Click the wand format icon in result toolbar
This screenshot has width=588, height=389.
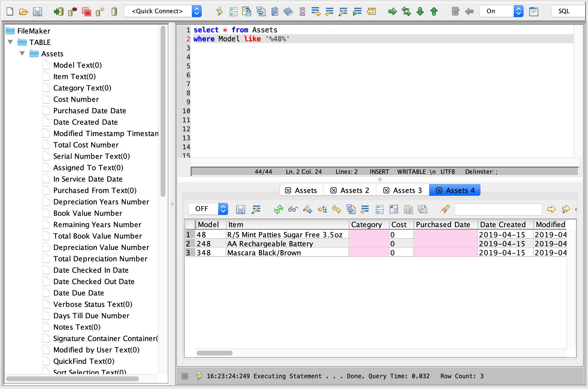(x=256, y=209)
